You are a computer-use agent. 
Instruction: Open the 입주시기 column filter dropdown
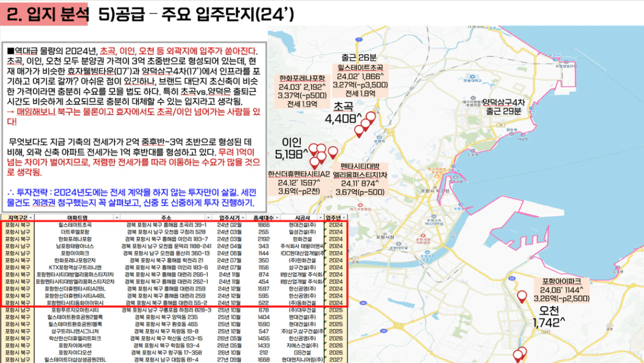click(x=243, y=217)
